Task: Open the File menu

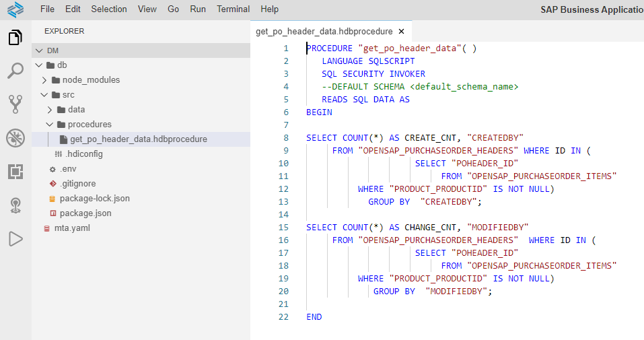Action: point(47,9)
